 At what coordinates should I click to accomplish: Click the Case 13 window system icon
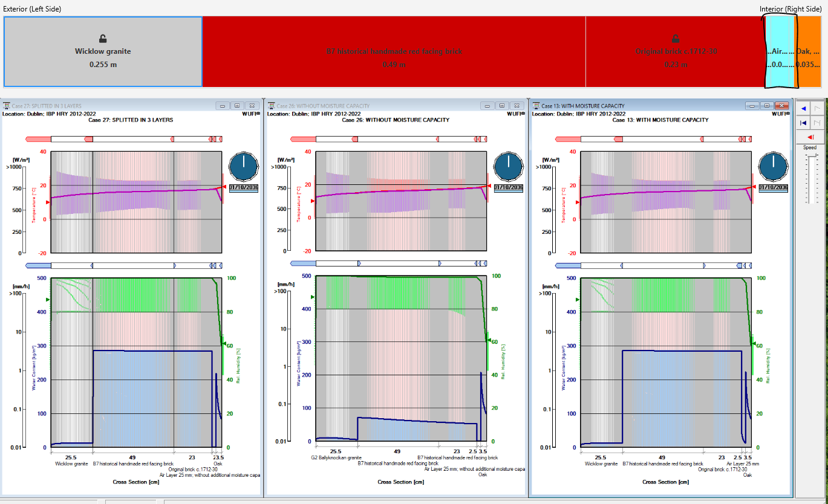click(x=536, y=106)
